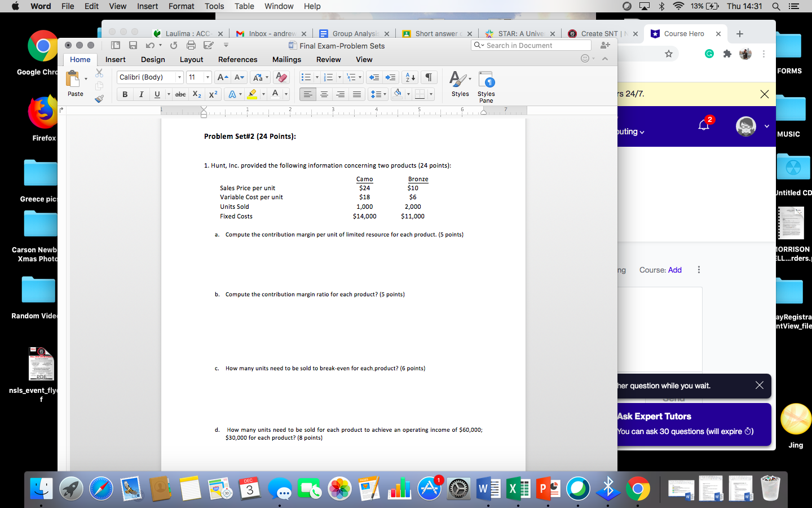812x508 pixels.
Task: Toggle Bold formatting
Action: pyautogui.click(x=125, y=94)
